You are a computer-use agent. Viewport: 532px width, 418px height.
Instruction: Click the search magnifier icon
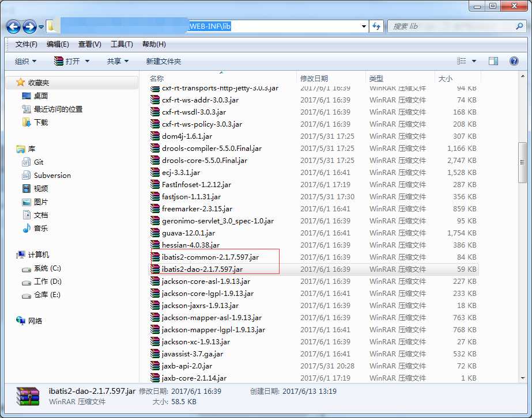[x=519, y=26]
